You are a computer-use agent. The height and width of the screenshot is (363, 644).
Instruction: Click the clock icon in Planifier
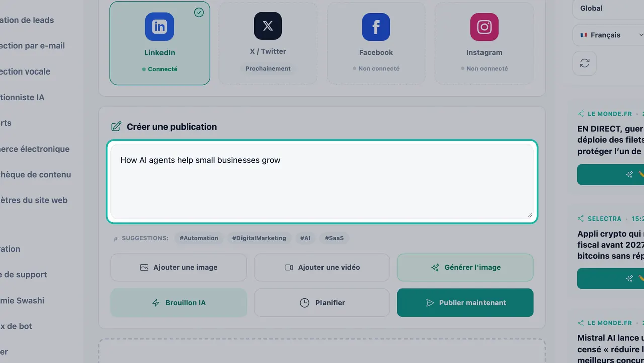(304, 303)
